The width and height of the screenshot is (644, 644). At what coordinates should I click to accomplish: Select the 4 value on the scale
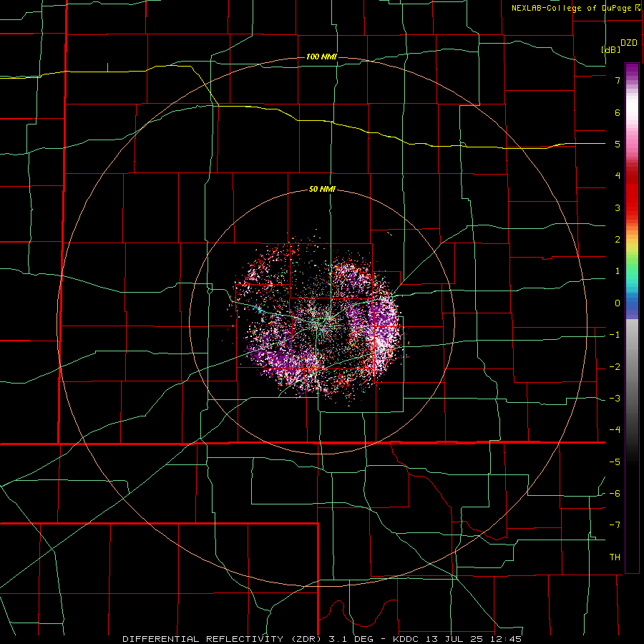coord(618,176)
